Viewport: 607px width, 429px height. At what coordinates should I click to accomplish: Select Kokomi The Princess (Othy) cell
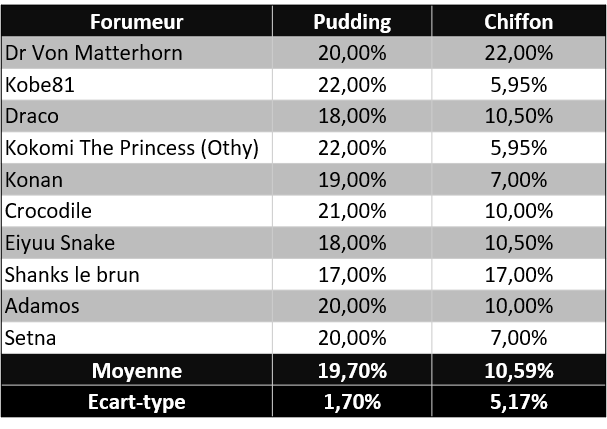(133, 148)
